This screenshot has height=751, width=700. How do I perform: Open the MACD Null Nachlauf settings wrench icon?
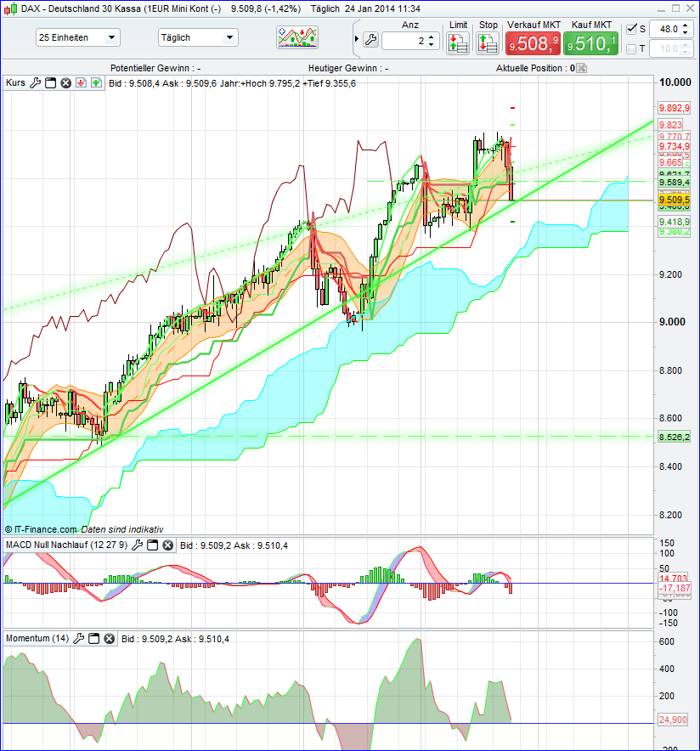coord(137,545)
